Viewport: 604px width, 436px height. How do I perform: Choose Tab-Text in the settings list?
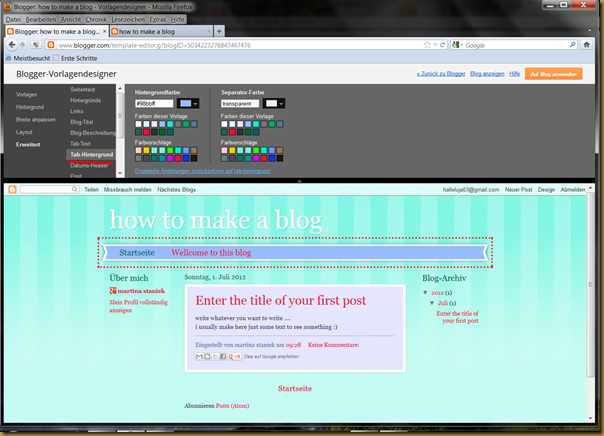(80, 144)
